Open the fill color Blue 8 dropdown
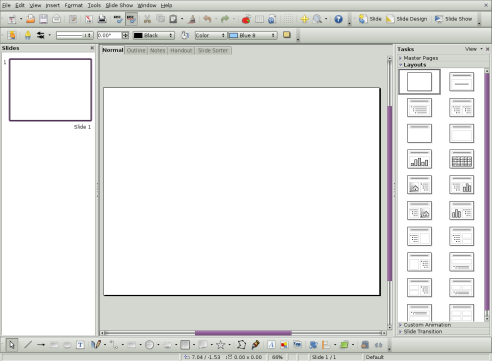This screenshot has width=492, height=361. [x=253, y=35]
